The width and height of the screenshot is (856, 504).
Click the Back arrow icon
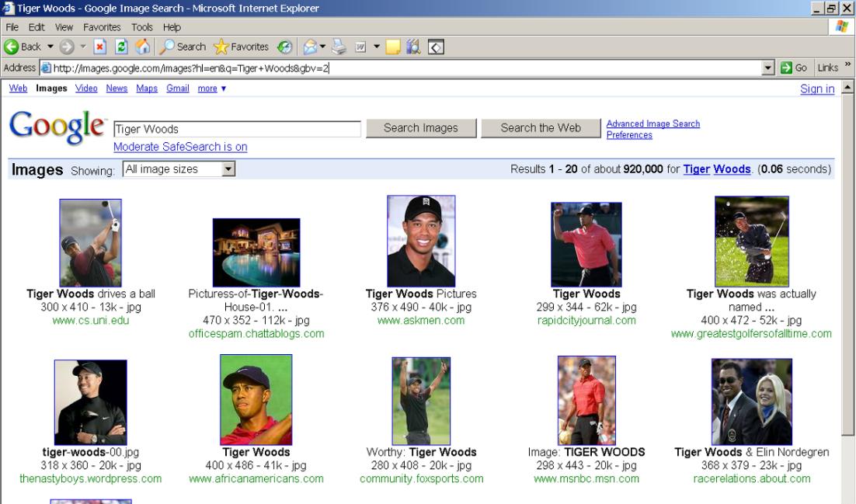pyautogui.click(x=11, y=47)
